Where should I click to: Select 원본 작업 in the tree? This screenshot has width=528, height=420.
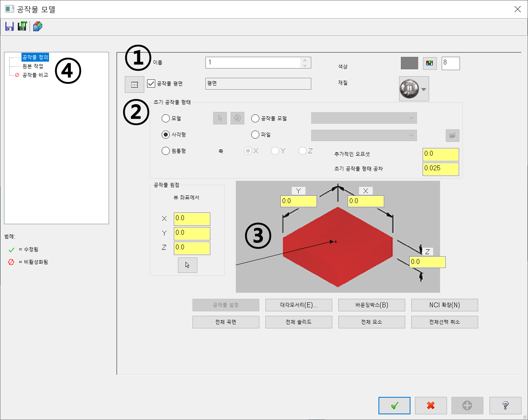click(33, 66)
